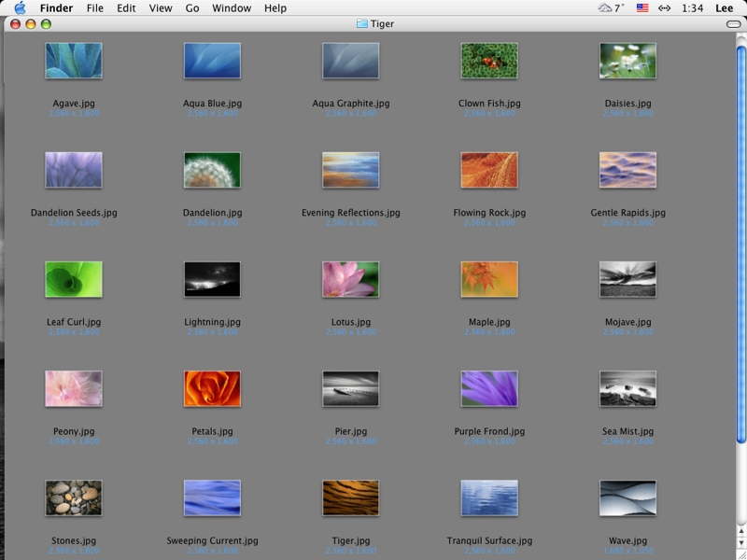Viewport: 747px width, 560px height.
Task: Select the Clown Fish.jpg thumbnail icon
Action: [489, 62]
